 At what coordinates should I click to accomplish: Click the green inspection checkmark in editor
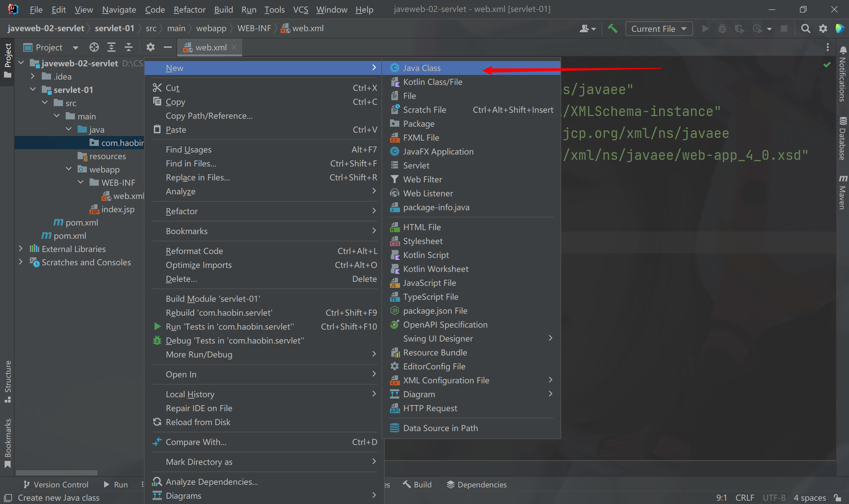827,65
